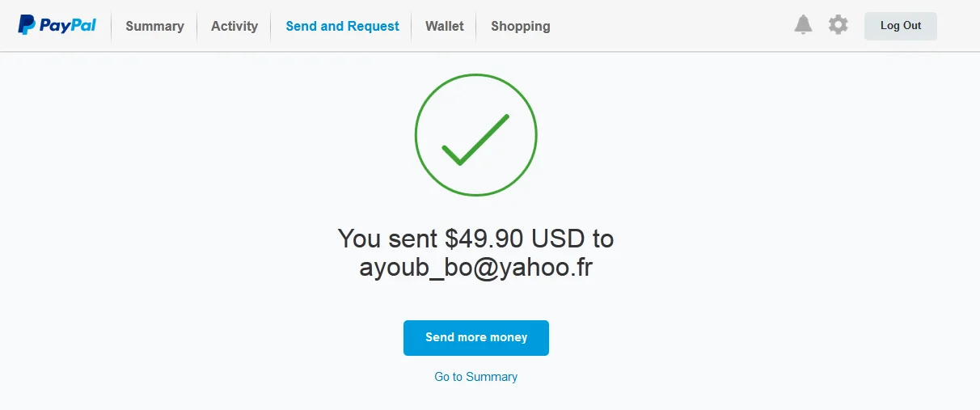Open the Activity tab
Viewport: 980px width, 410px height.
point(234,26)
